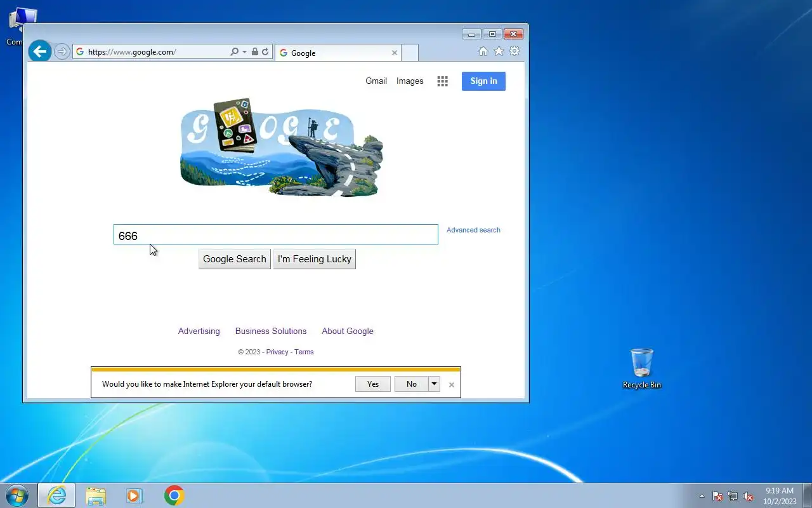This screenshot has width=812, height=508.
Task: Show hidden system tray icons
Action: pyautogui.click(x=702, y=496)
